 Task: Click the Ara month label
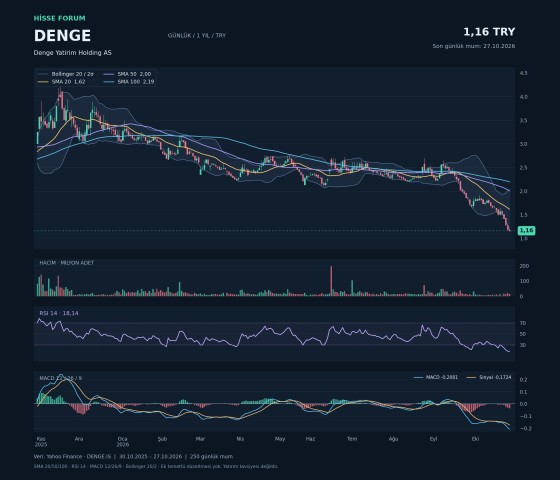pos(79,439)
